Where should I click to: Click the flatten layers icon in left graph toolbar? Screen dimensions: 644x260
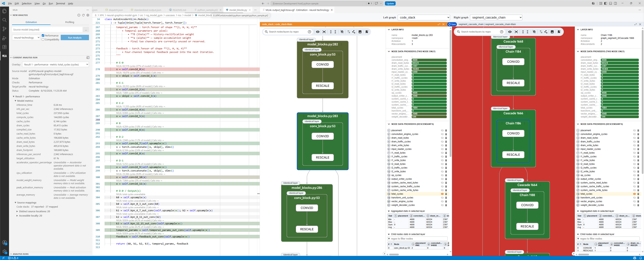342,32
